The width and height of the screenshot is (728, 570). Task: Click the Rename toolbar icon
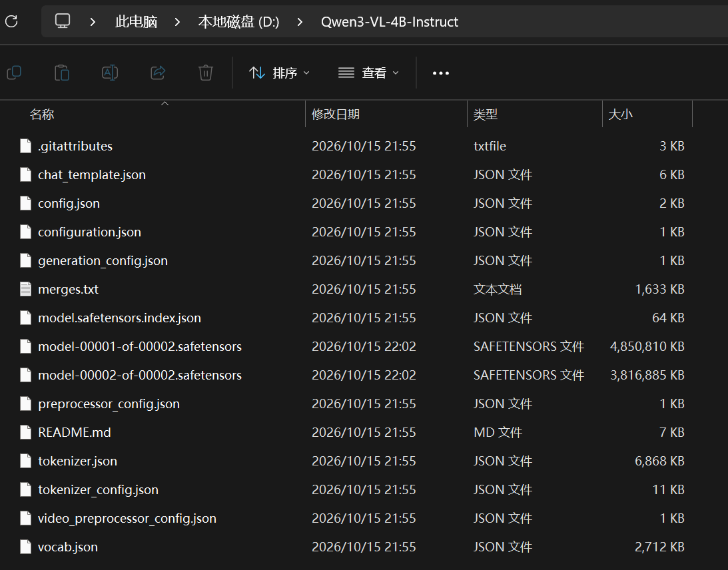coord(110,73)
